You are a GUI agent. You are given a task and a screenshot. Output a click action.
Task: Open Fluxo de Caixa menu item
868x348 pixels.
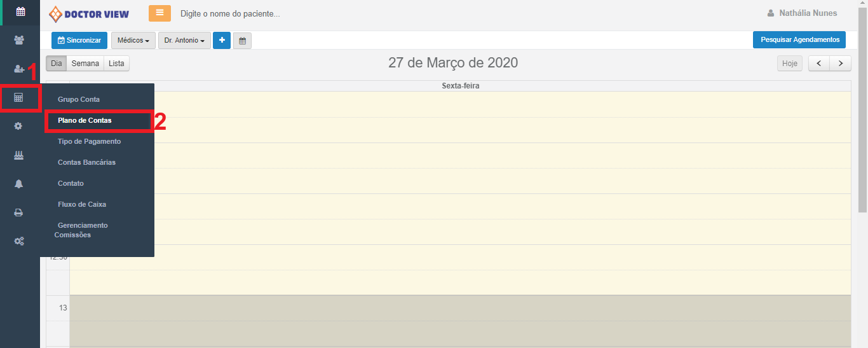pos(82,204)
